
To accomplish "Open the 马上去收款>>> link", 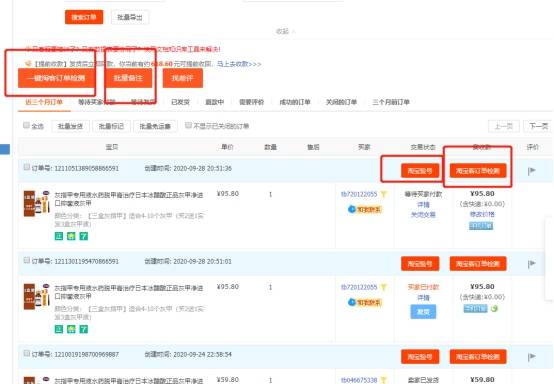I will (239, 64).
